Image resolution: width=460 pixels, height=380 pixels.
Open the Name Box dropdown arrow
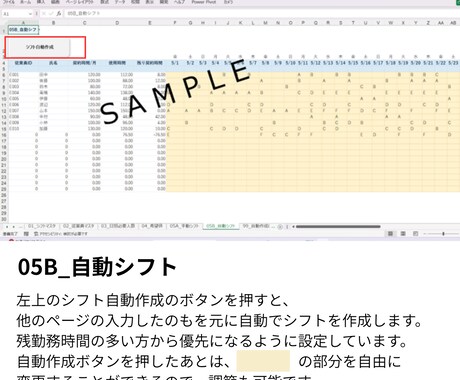tap(30, 14)
